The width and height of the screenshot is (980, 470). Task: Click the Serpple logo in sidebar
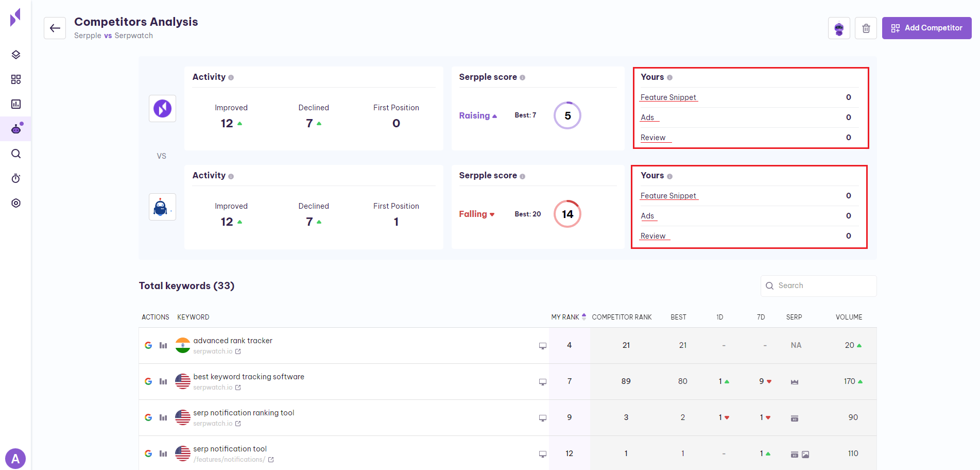pyautogui.click(x=15, y=17)
